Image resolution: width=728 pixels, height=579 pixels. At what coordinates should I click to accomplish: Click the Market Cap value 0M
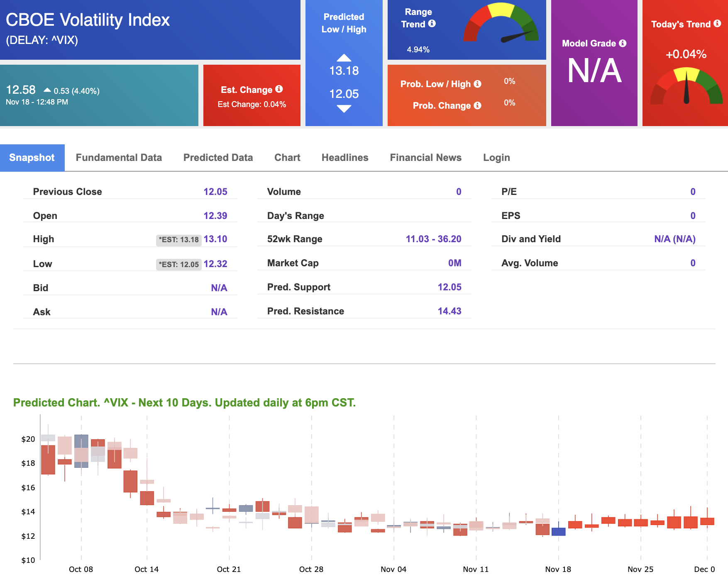coord(455,263)
